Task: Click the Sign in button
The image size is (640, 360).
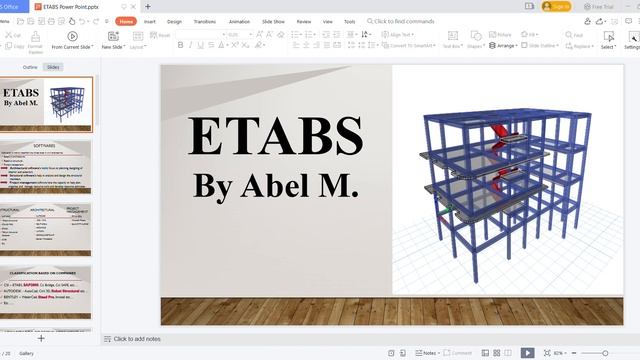Action: 556,7
